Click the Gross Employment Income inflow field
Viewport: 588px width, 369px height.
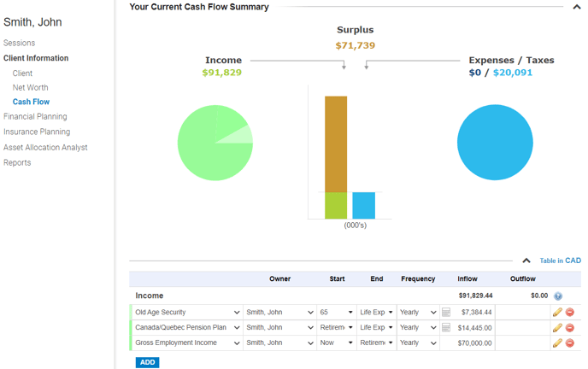tap(473, 343)
